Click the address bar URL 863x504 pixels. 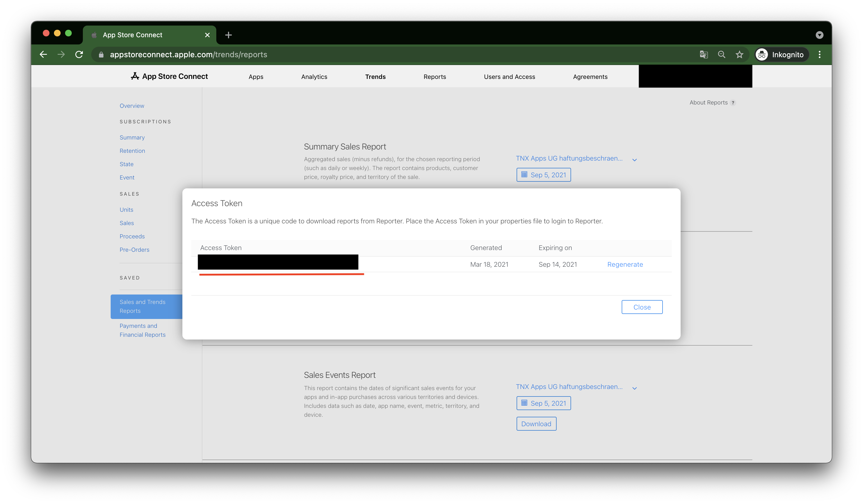(188, 55)
